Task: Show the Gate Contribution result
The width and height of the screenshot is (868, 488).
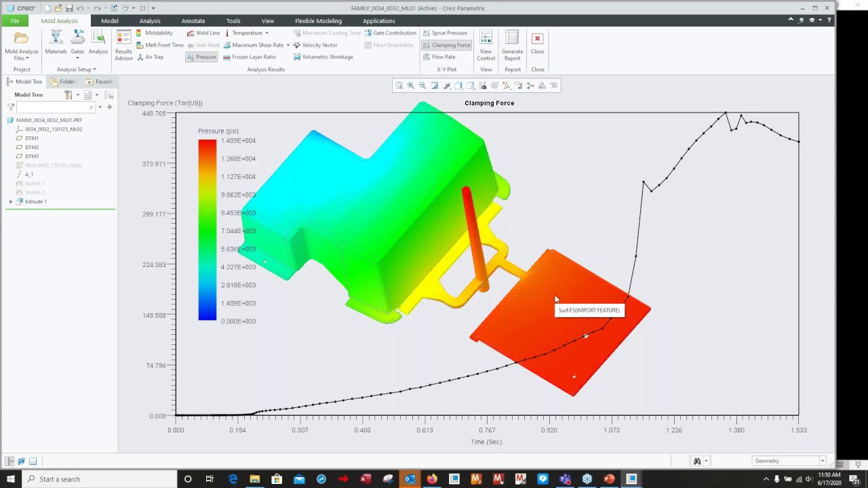Action: [390, 33]
